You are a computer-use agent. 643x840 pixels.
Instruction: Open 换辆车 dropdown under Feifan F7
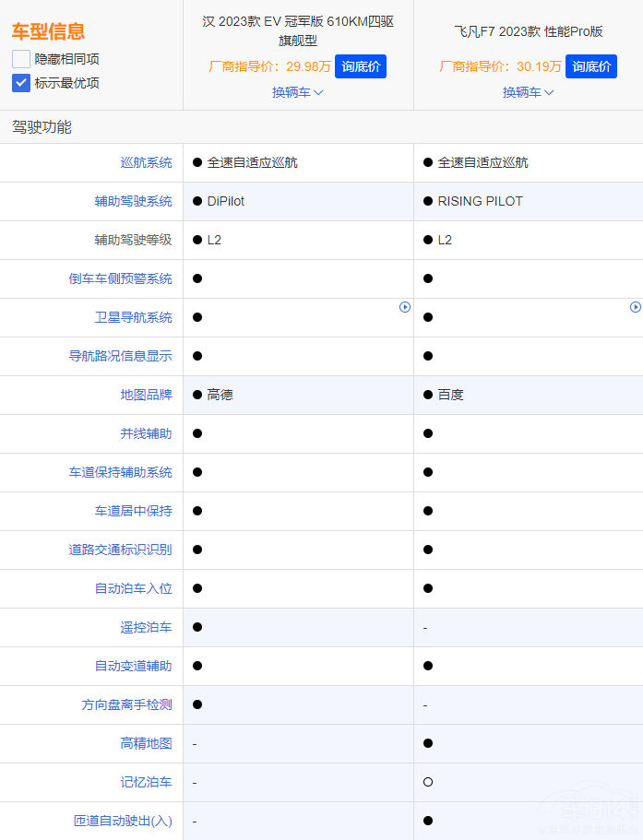528,92
